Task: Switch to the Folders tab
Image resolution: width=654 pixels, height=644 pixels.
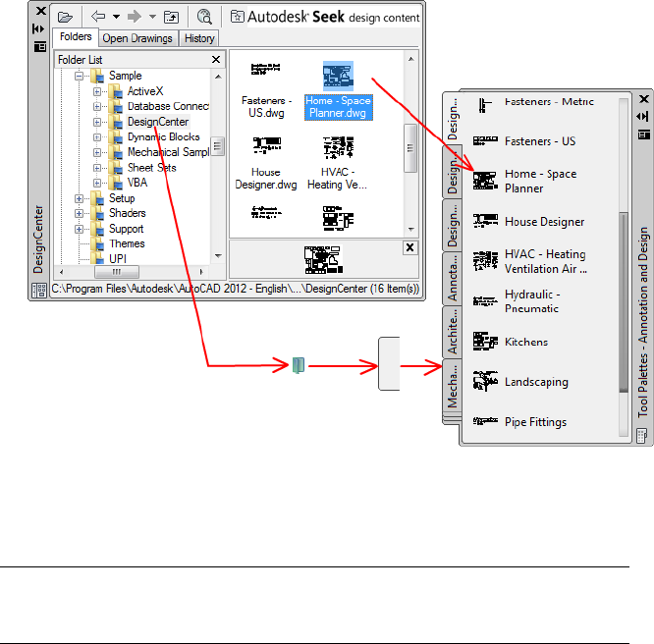Action: point(76,36)
